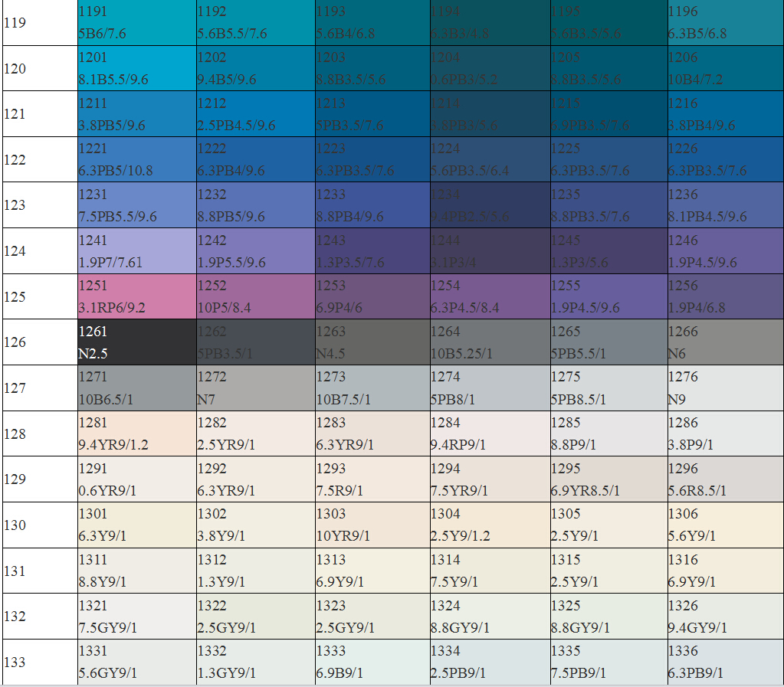Select swatch 1236 8.1PB4.5/9.6
This screenshot has width=784, height=687.
tap(726, 205)
